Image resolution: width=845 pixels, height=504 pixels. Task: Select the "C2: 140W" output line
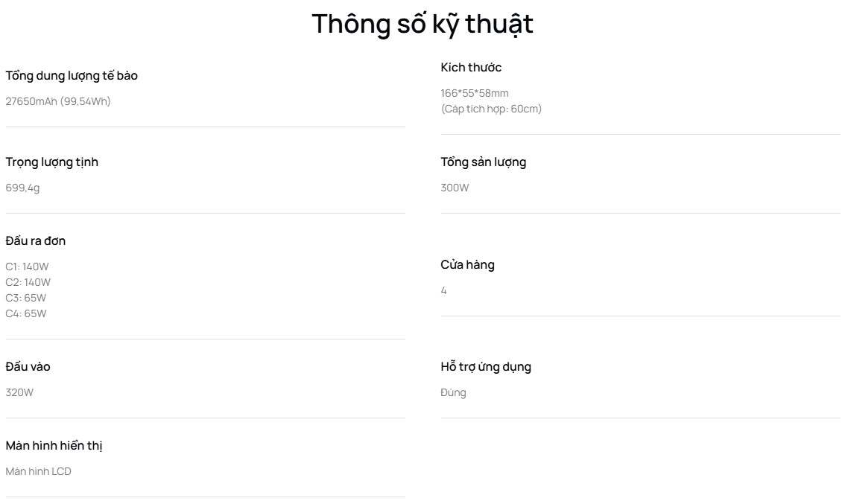28,282
